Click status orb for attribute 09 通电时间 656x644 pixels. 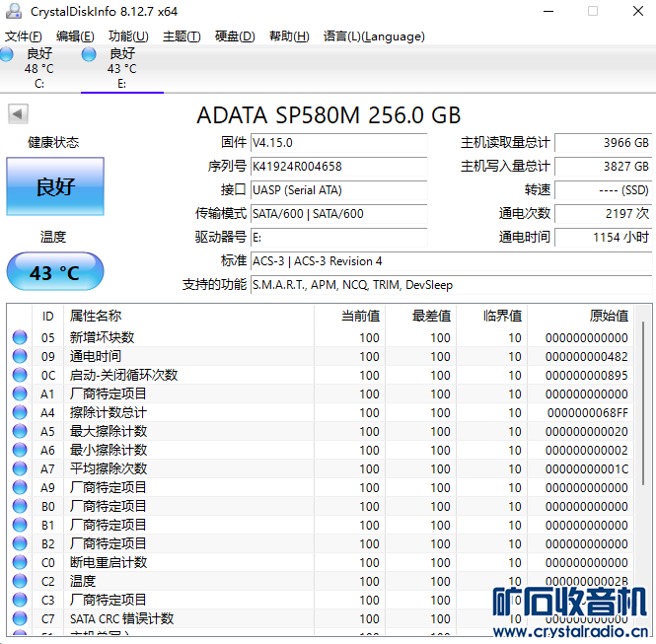pyautogui.click(x=20, y=356)
